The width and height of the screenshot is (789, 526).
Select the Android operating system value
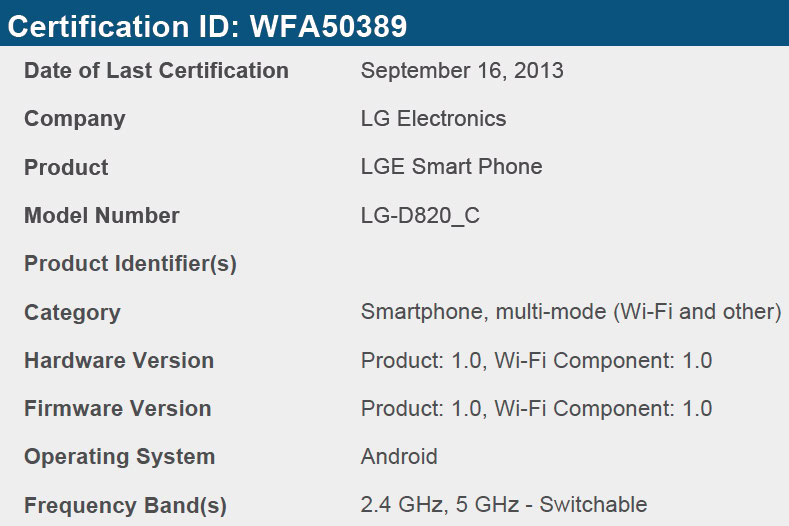pos(399,457)
